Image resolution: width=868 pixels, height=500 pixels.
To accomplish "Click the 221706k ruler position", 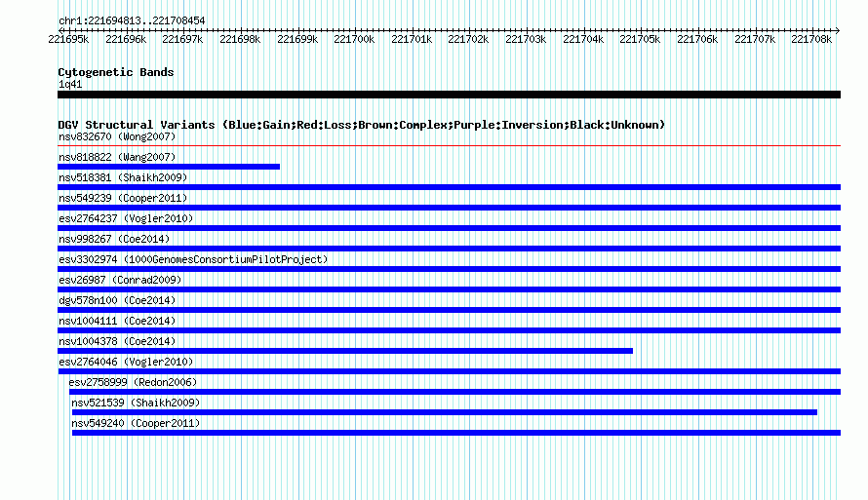I will pos(697,39).
